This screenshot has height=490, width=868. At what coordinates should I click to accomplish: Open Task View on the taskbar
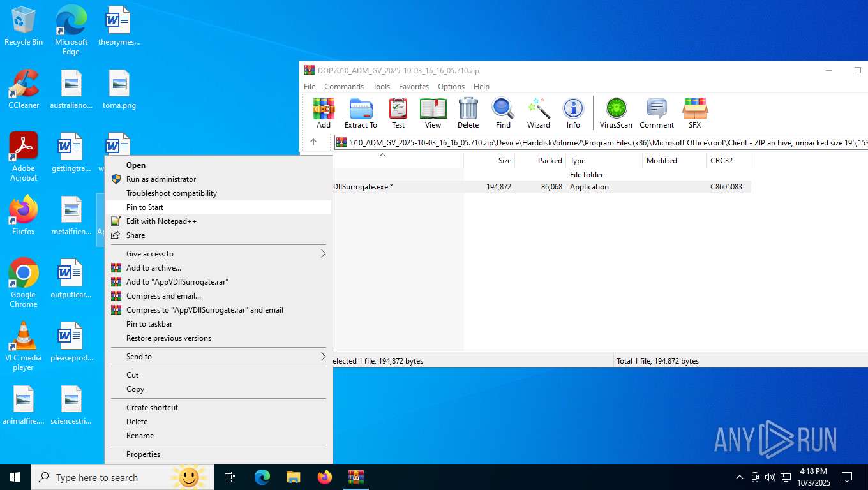(230, 477)
